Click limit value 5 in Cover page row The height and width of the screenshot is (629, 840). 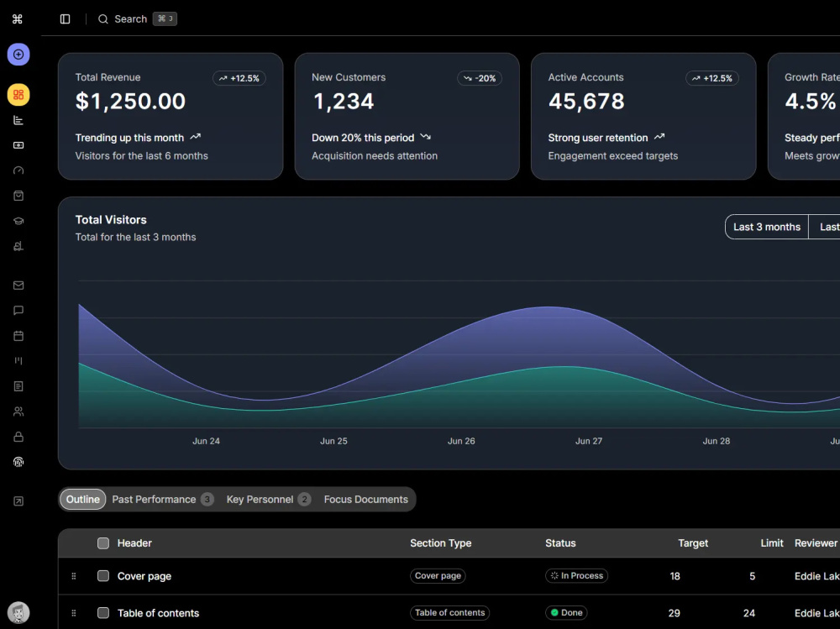coord(752,576)
